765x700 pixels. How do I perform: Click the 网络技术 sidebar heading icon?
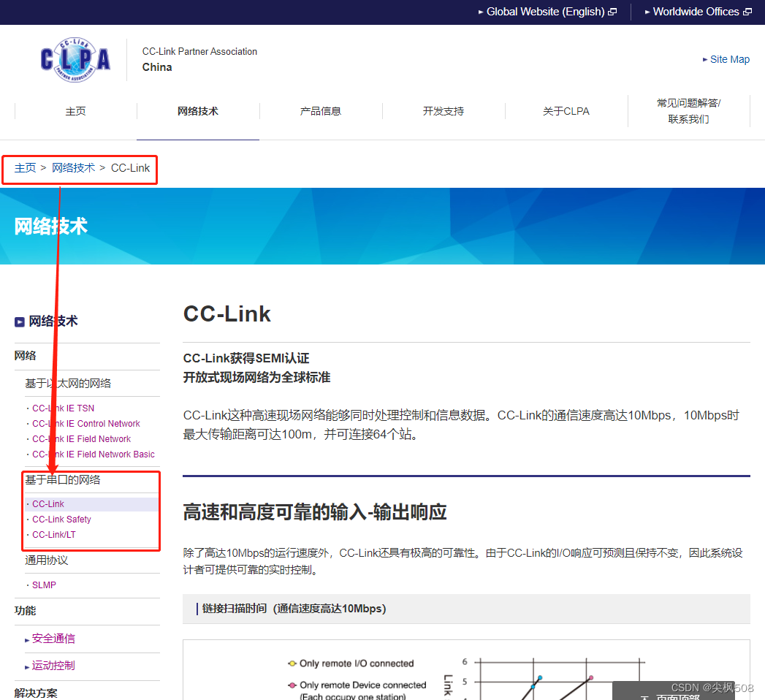20,322
